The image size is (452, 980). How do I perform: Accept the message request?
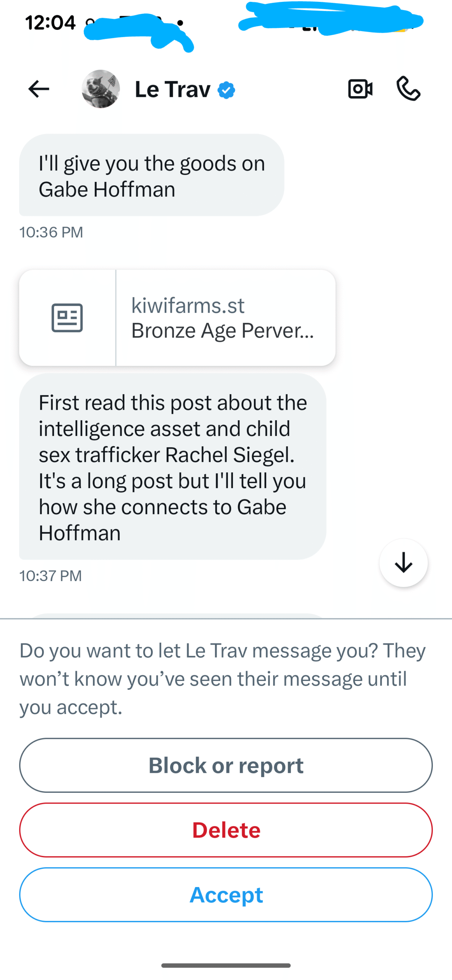[226, 895]
